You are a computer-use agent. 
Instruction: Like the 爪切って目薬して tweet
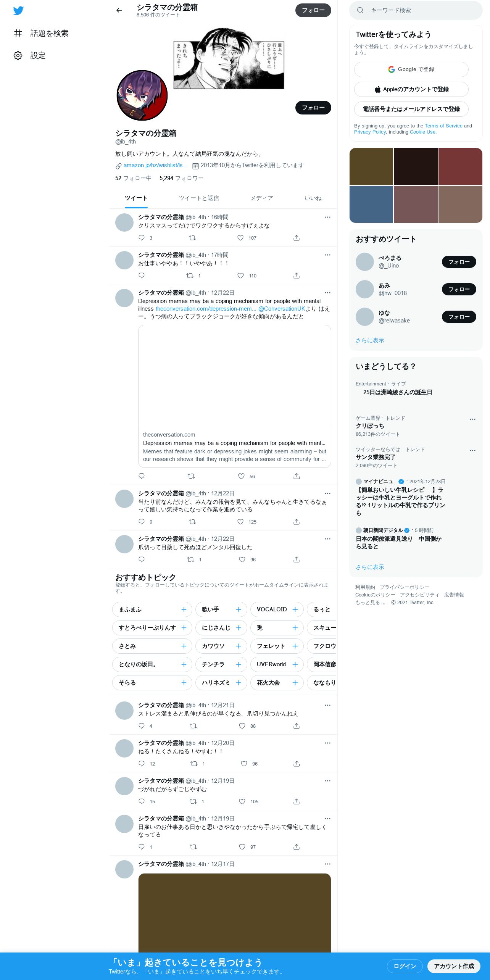click(x=242, y=559)
